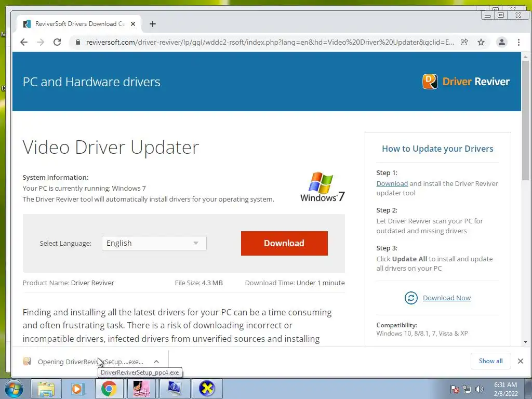Open the yellow X taskbar app
532x399 pixels.
pyautogui.click(x=207, y=389)
